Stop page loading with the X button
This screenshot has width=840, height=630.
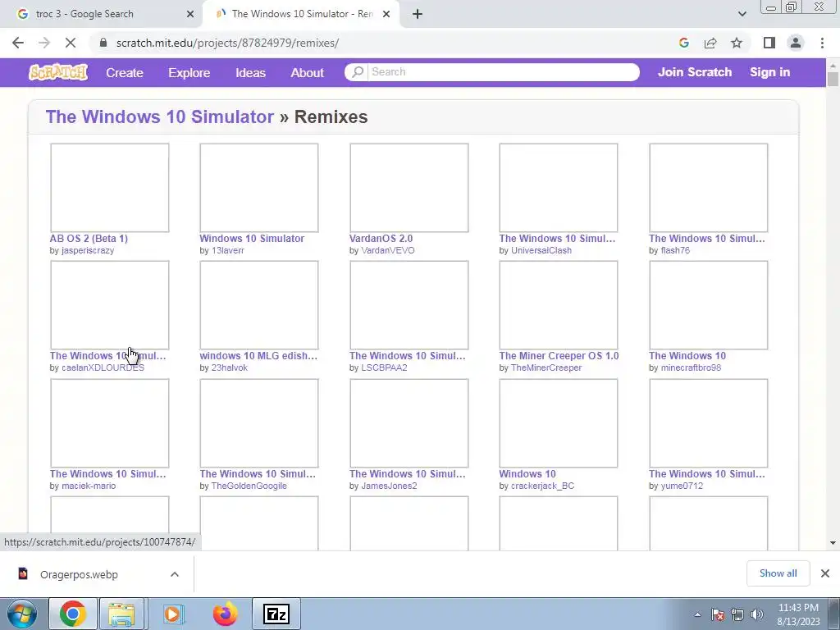click(71, 43)
